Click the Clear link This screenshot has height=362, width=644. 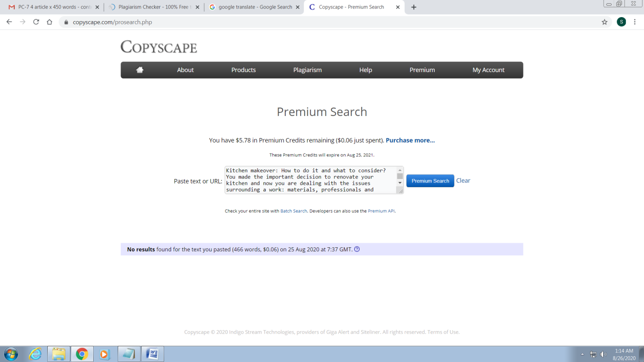463,181
